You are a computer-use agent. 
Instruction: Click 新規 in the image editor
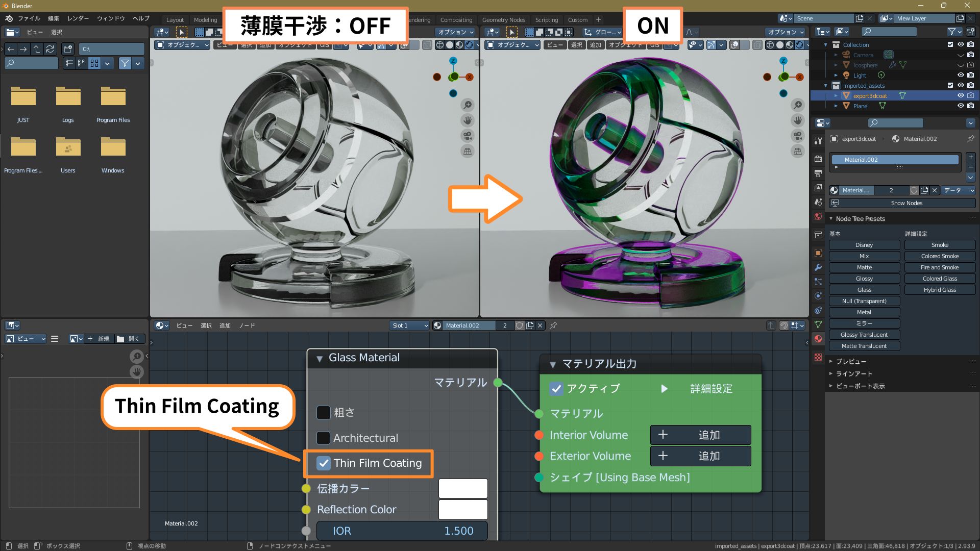99,339
